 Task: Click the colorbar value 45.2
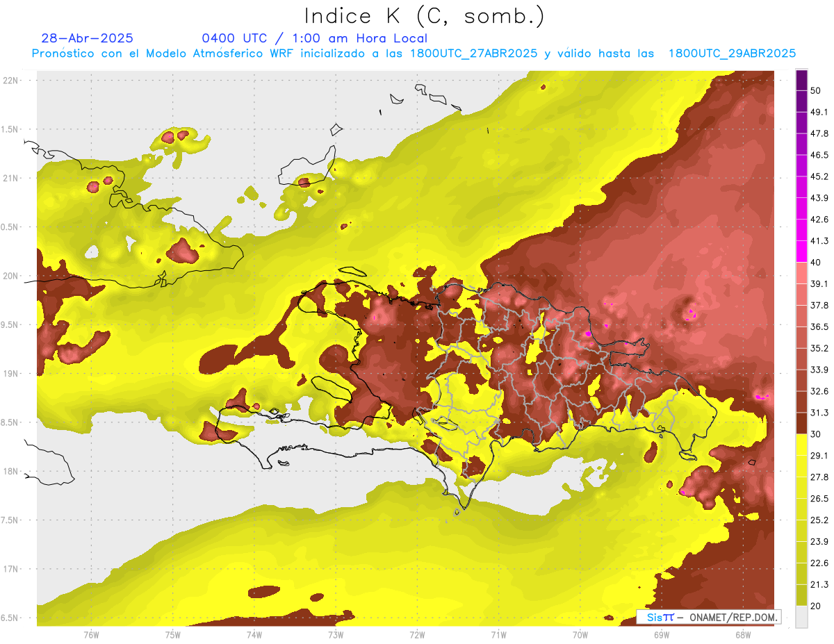pyautogui.click(x=819, y=176)
